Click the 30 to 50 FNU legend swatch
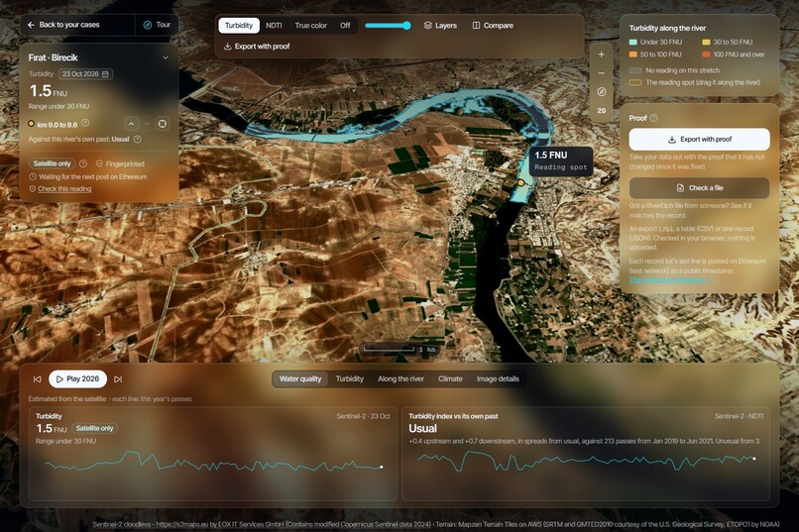The width and height of the screenshot is (799, 532). (x=706, y=43)
